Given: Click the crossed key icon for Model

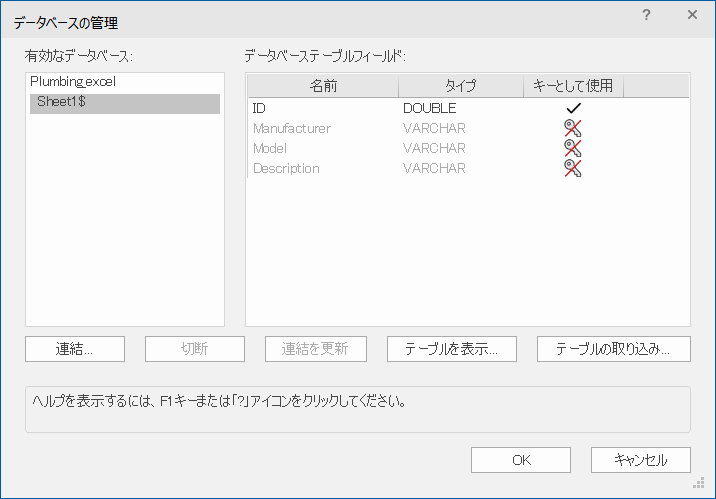Looking at the screenshot, I should coord(572,148).
